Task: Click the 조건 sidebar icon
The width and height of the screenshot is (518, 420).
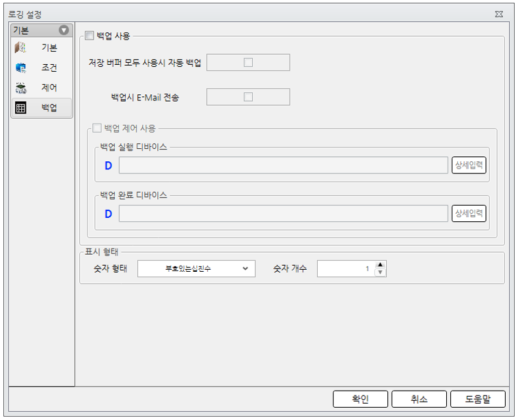Action: tap(21, 68)
